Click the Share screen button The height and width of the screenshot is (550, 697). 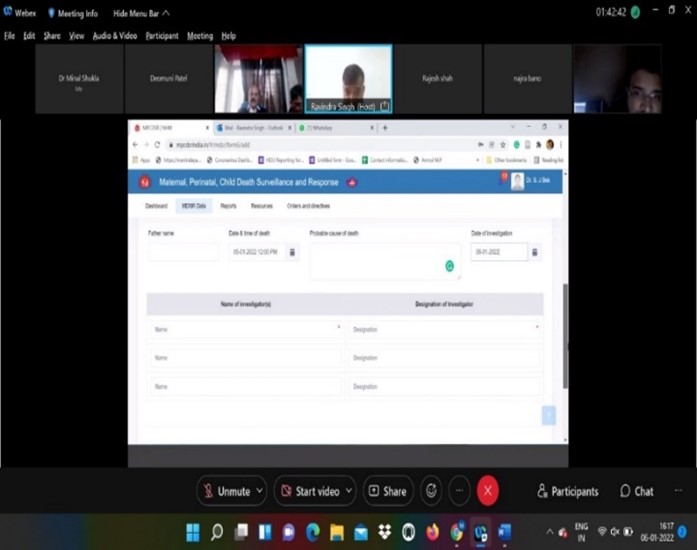pyautogui.click(x=388, y=491)
